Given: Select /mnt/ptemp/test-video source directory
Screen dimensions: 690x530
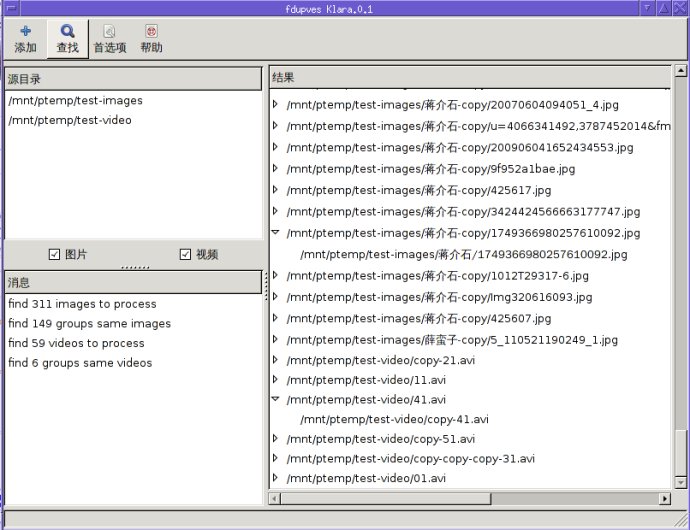Looking at the screenshot, I should click(x=70, y=120).
